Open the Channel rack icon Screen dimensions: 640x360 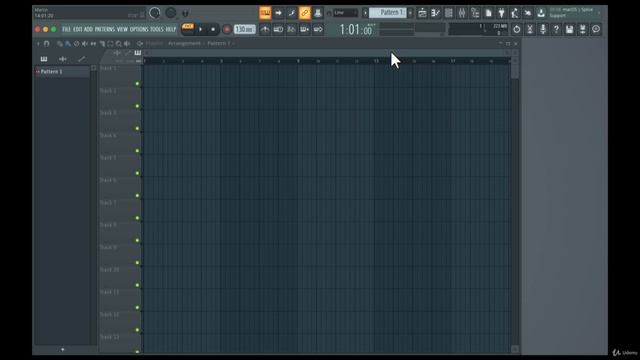[449, 13]
